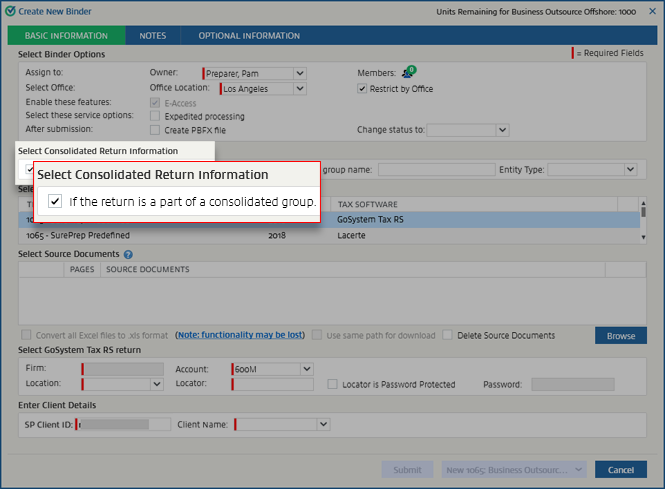Viewport: 665px width, 489px height.
Task: Open the Optional Information tab
Action: point(249,36)
